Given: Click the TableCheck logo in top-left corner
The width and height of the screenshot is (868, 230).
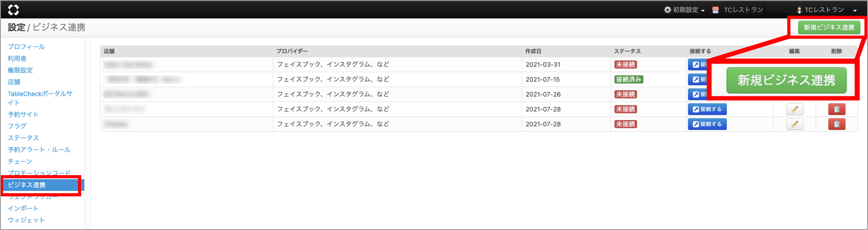Looking at the screenshot, I should [x=13, y=10].
